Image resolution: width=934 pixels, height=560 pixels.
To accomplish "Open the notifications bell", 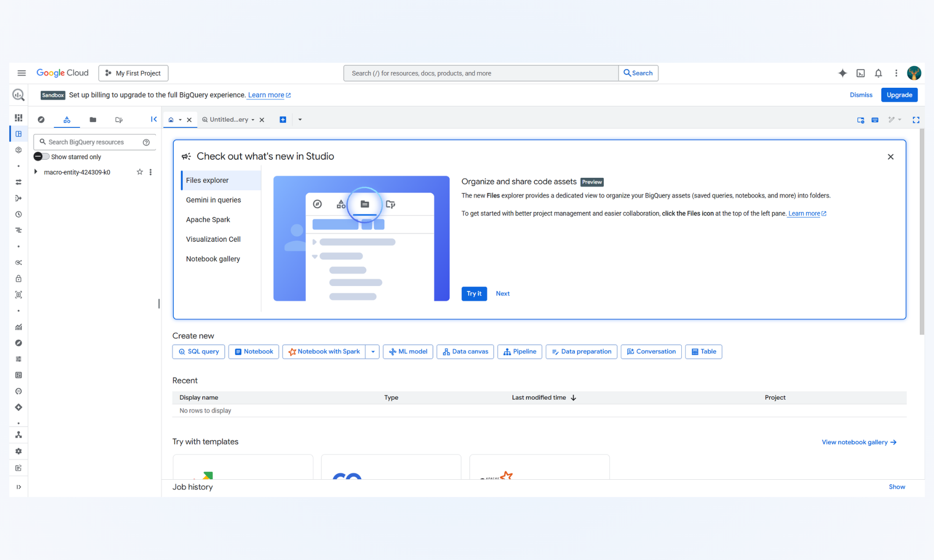I will [x=878, y=73].
